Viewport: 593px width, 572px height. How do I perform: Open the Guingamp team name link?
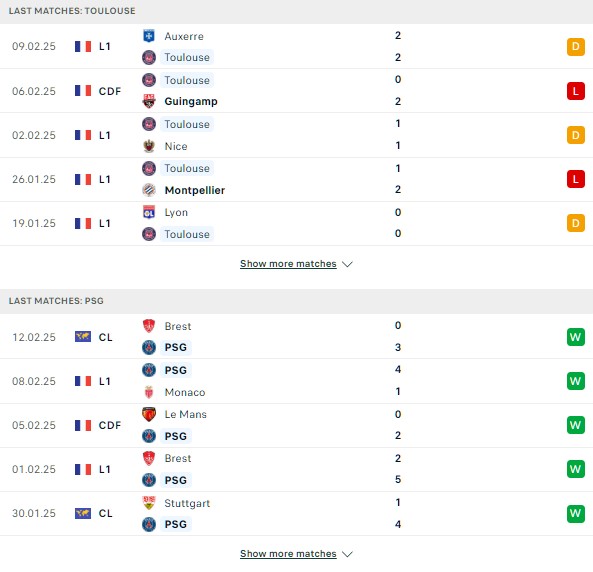(x=191, y=101)
